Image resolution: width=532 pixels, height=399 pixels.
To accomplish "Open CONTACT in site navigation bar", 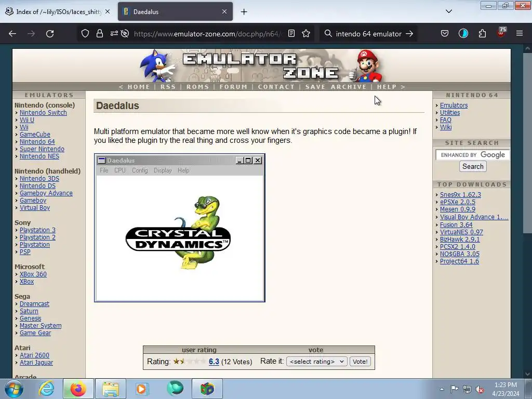I will pyautogui.click(x=276, y=87).
